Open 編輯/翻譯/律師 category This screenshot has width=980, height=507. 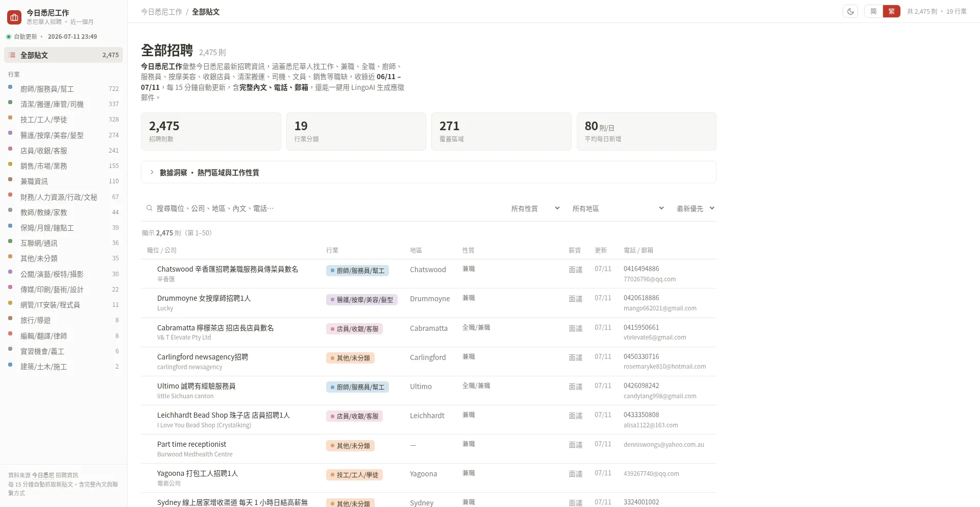click(63, 336)
